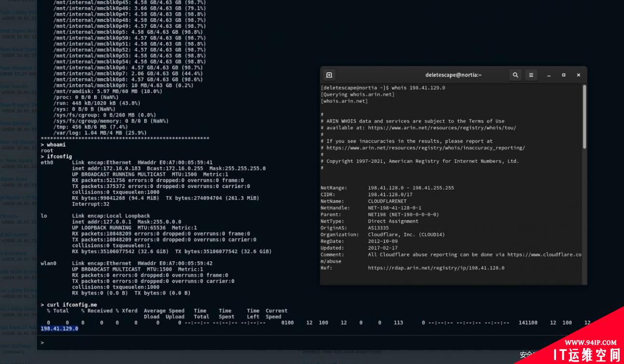Click the /sys/fs/cgroup/memory line

point(111,121)
